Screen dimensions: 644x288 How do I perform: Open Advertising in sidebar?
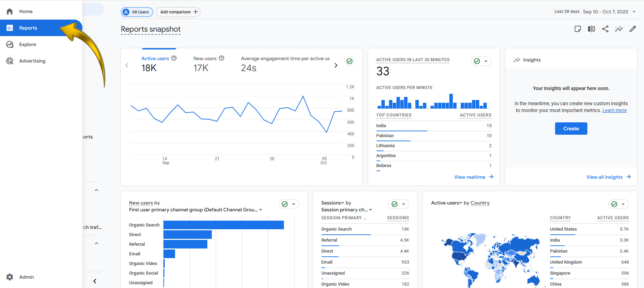tap(32, 61)
